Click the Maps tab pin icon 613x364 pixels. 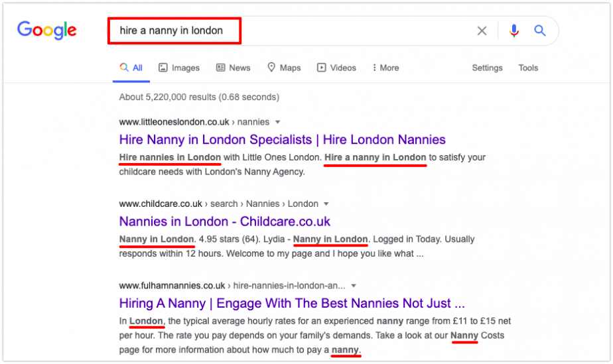pos(271,67)
